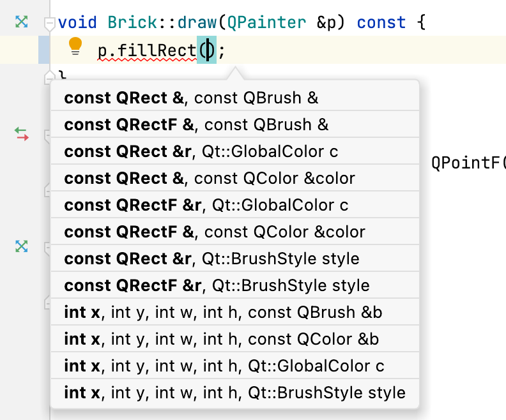Collapse the Brick::draw function fold marker
The width and height of the screenshot is (506, 420).
point(49,23)
